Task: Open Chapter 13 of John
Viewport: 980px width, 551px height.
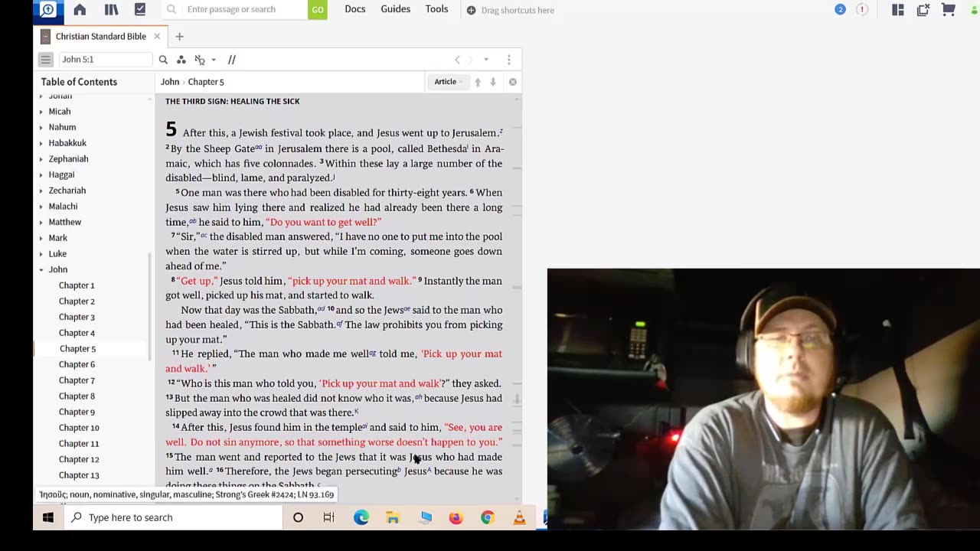Action: (79, 475)
